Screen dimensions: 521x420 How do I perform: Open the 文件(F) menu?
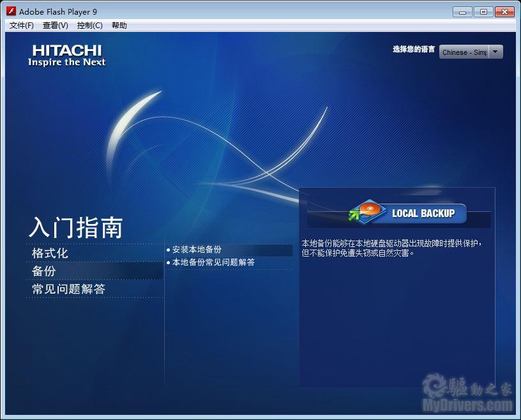[x=22, y=26]
